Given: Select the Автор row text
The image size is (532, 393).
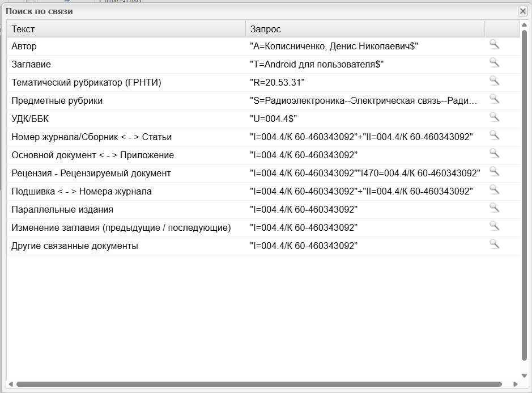Looking at the screenshot, I should (24, 47).
